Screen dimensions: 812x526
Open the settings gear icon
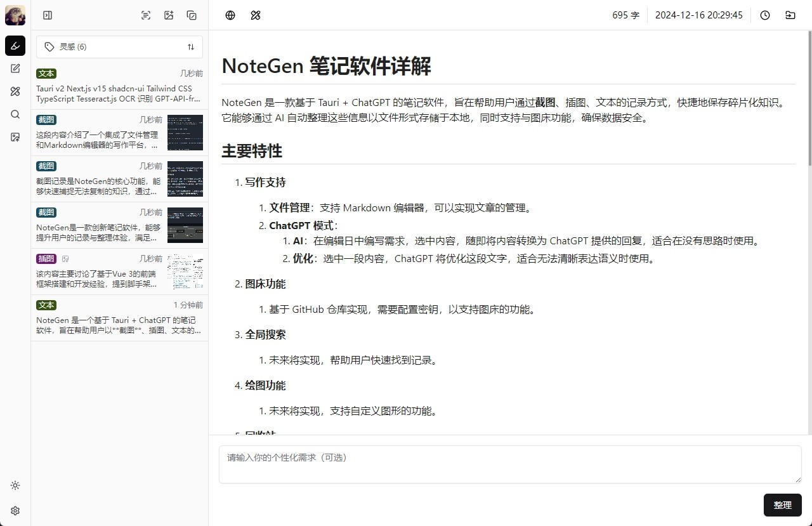pos(15,511)
